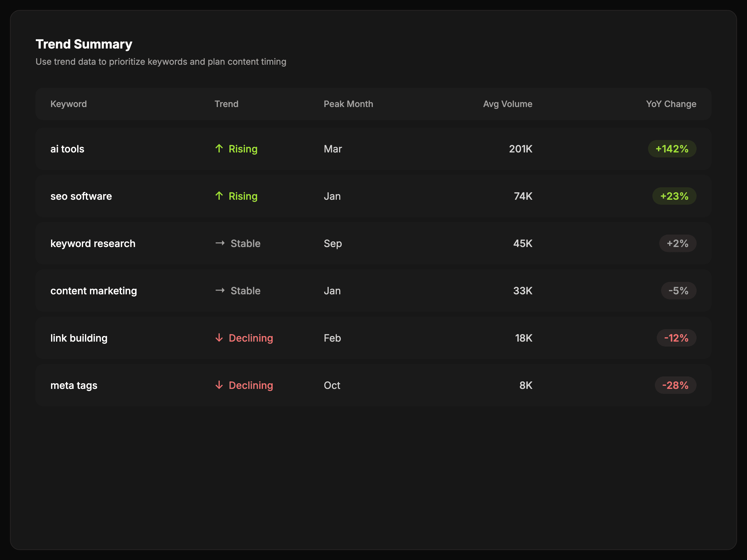Click the 'seo software' keyword

tap(81, 196)
